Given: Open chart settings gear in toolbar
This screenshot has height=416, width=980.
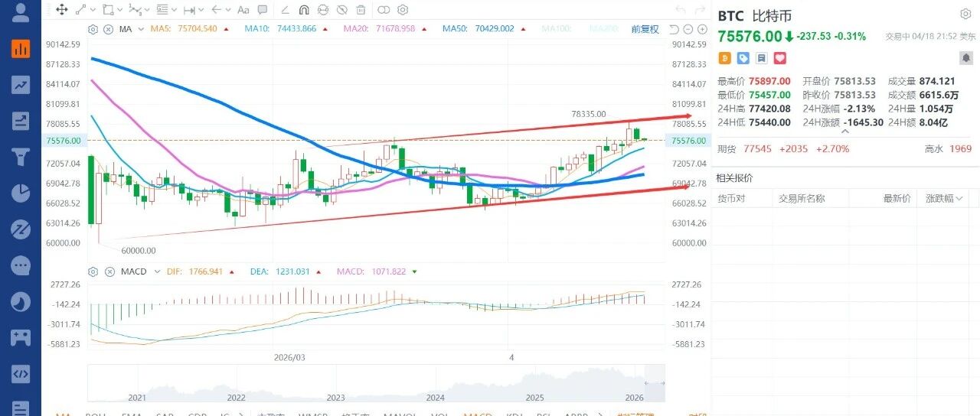Looking at the screenshot, I should pyautogui.click(x=403, y=10).
